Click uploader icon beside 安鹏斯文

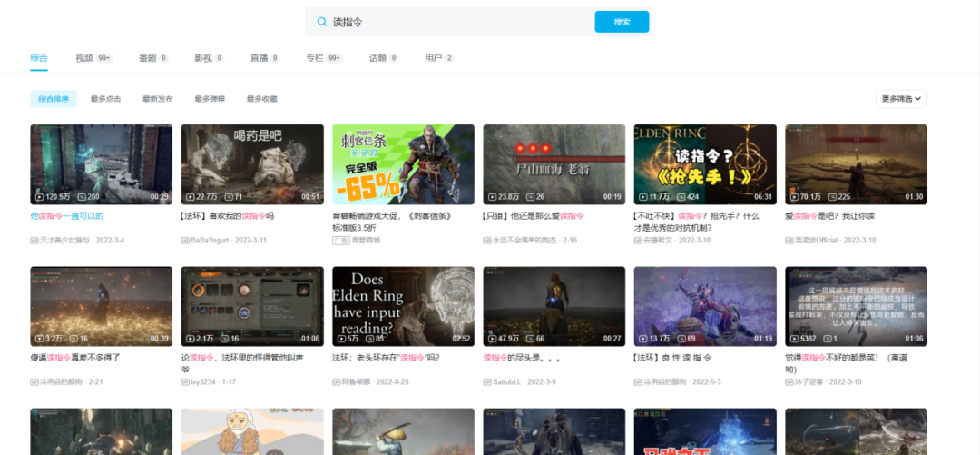638,240
